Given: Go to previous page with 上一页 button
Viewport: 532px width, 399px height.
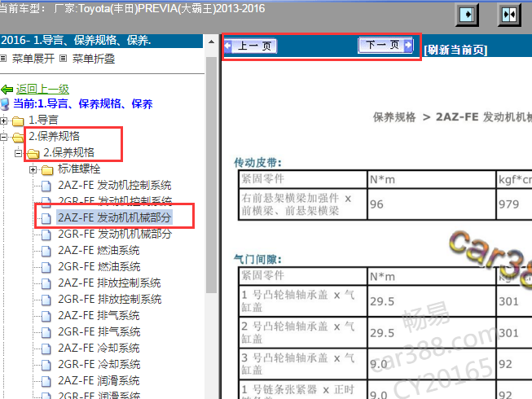Looking at the screenshot, I should click(251, 46).
